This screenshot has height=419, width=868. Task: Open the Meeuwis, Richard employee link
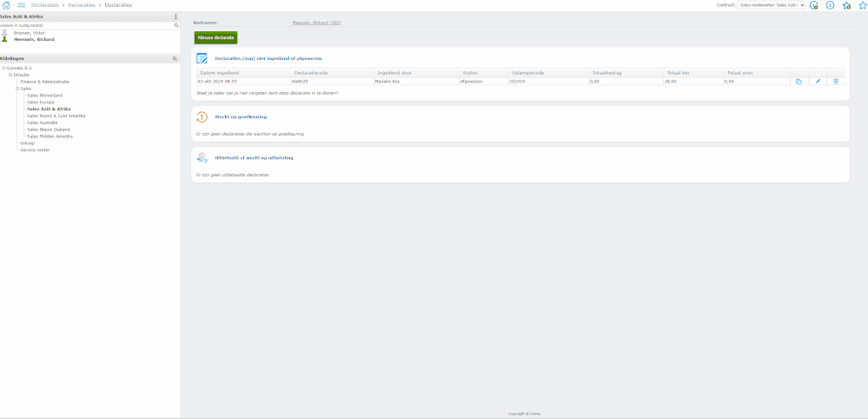[x=316, y=23]
